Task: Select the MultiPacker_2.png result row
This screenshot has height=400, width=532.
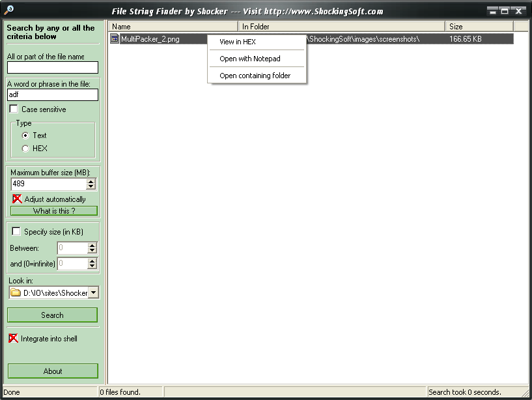Action: coord(311,38)
